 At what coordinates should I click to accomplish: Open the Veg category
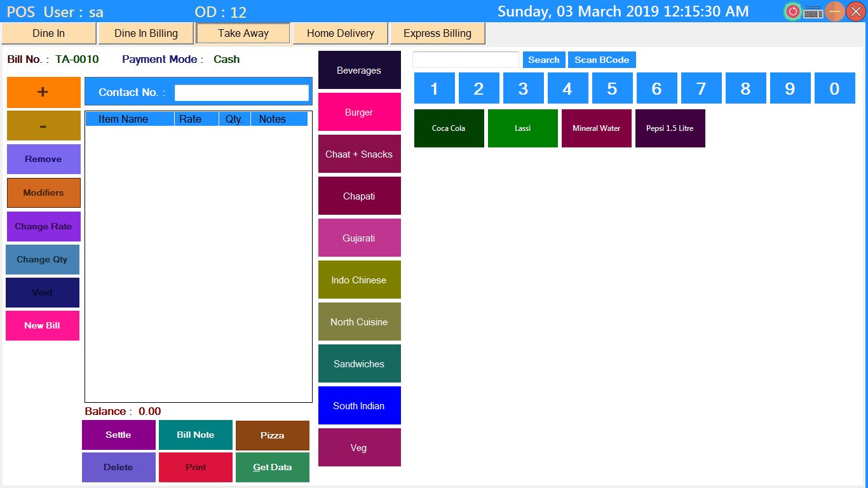[x=360, y=447]
